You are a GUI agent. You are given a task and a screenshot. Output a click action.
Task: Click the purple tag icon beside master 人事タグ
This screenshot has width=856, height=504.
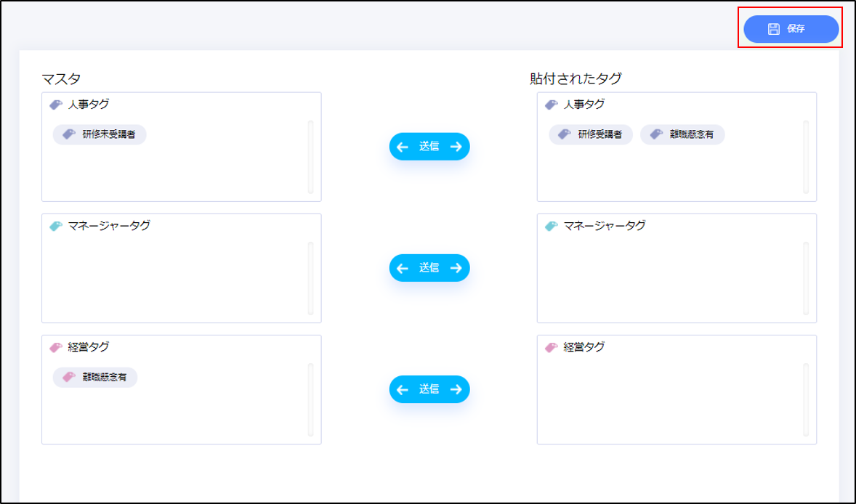[x=56, y=105]
